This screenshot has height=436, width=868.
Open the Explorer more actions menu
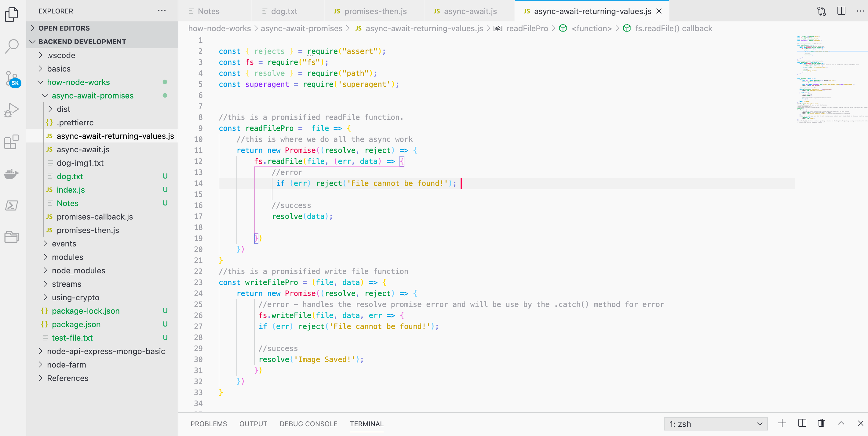click(x=162, y=11)
